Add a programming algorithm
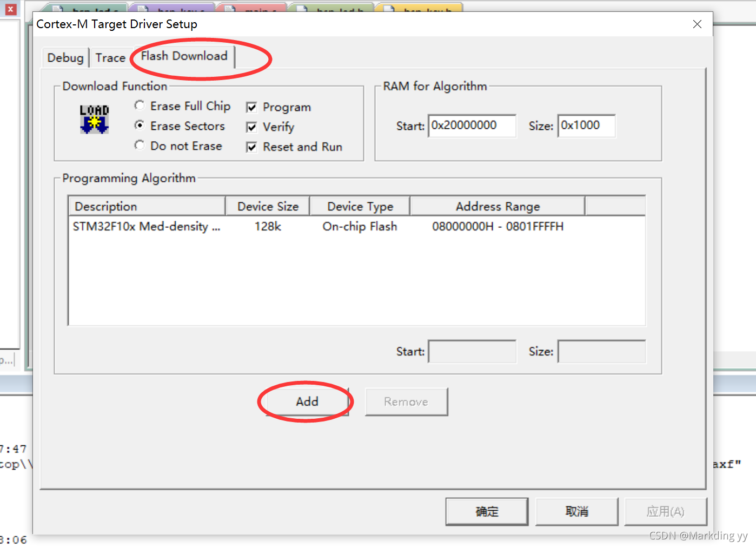This screenshot has height=547, width=756. point(307,401)
